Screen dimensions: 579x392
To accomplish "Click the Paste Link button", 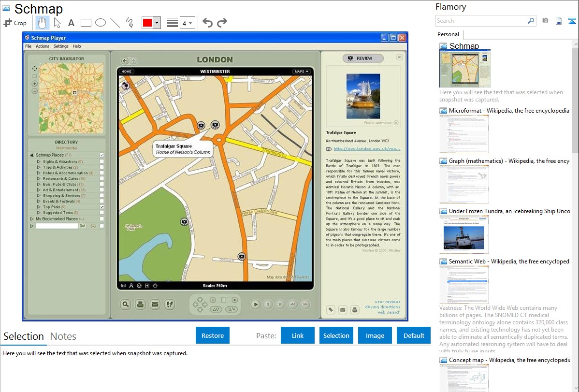I will [298, 335].
